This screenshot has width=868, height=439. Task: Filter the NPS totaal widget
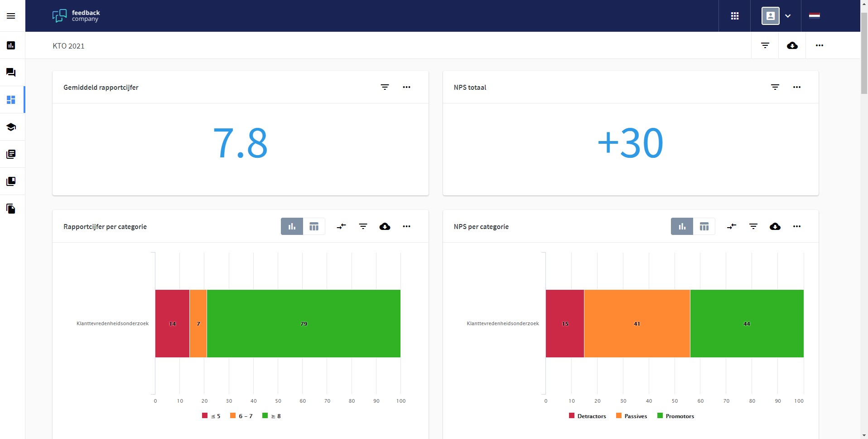tap(775, 87)
